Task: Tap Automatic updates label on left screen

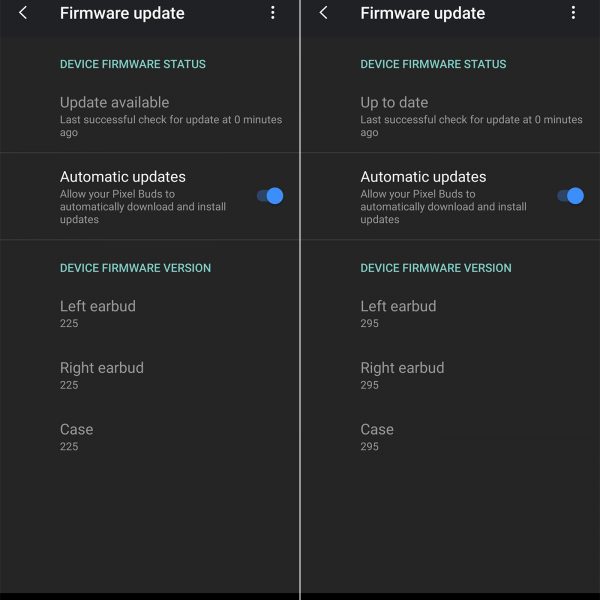Action: 122,177
